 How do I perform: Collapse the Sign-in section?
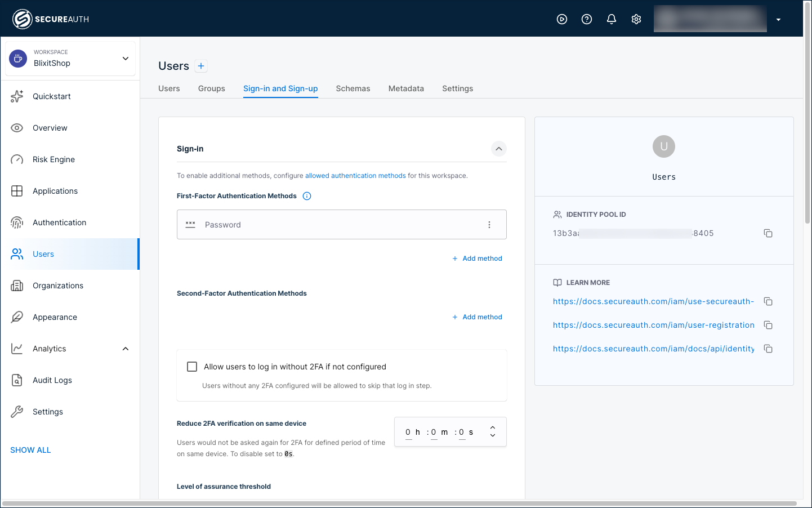click(x=499, y=149)
